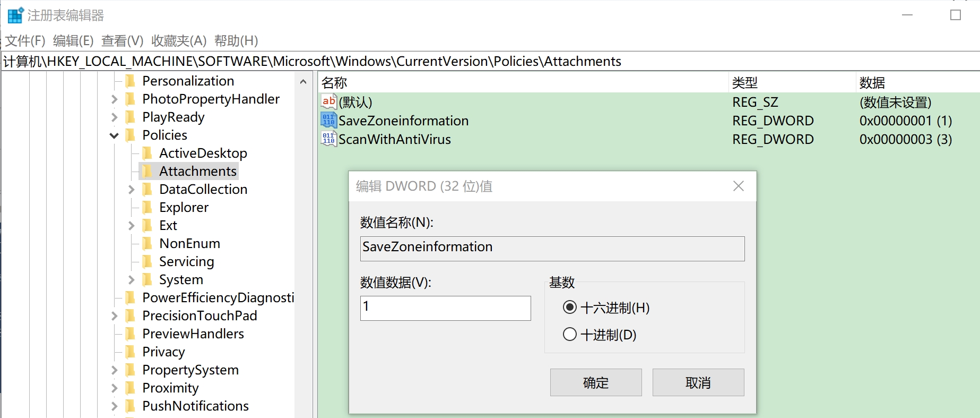Expand the System subkey
This screenshot has height=418, width=980.
(x=131, y=280)
